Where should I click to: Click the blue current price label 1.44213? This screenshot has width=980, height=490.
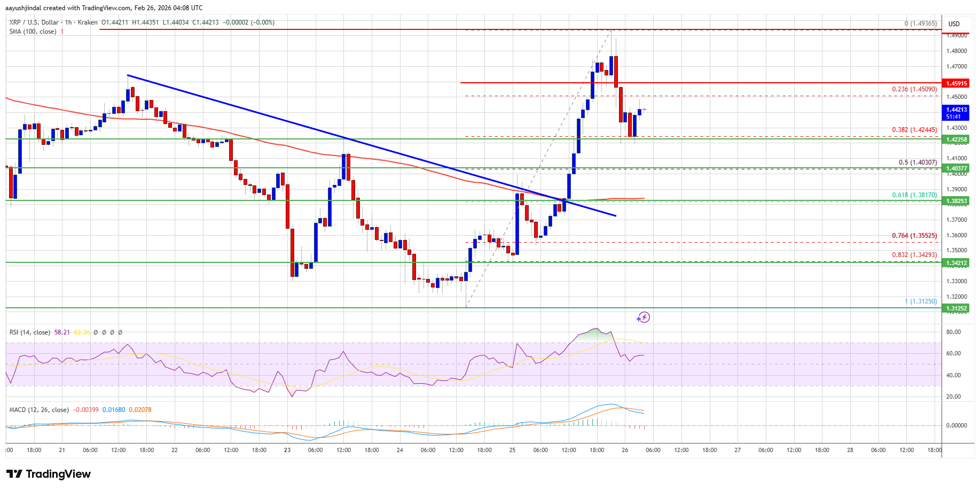pos(958,108)
